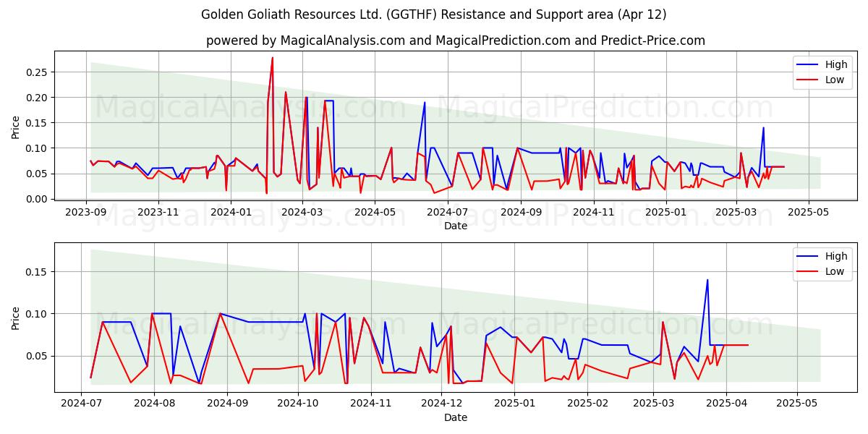Image resolution: width=868 pixels, height=434 pixels.
Task: Click the '2025-01' tick label on top chart
Action: pyautogui.click(x=665, y=212)
